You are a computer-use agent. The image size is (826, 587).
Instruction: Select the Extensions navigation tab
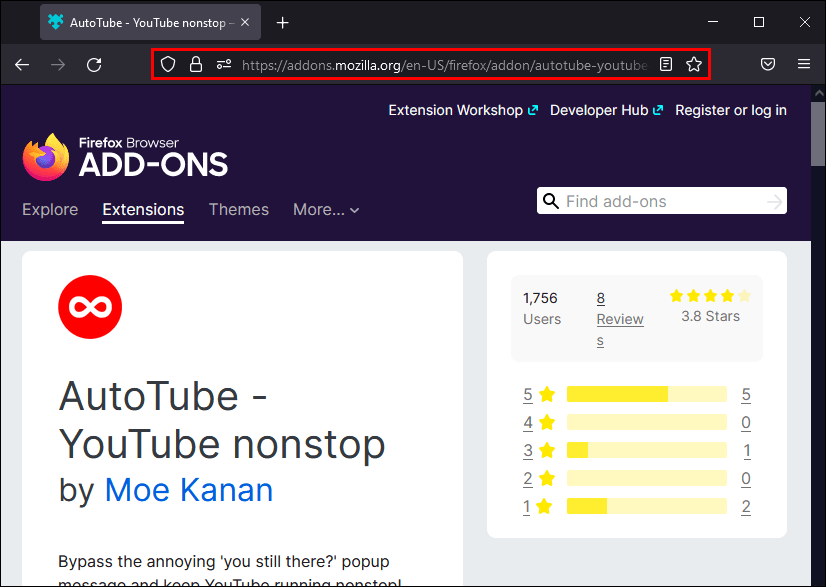[x=143, y=210]
